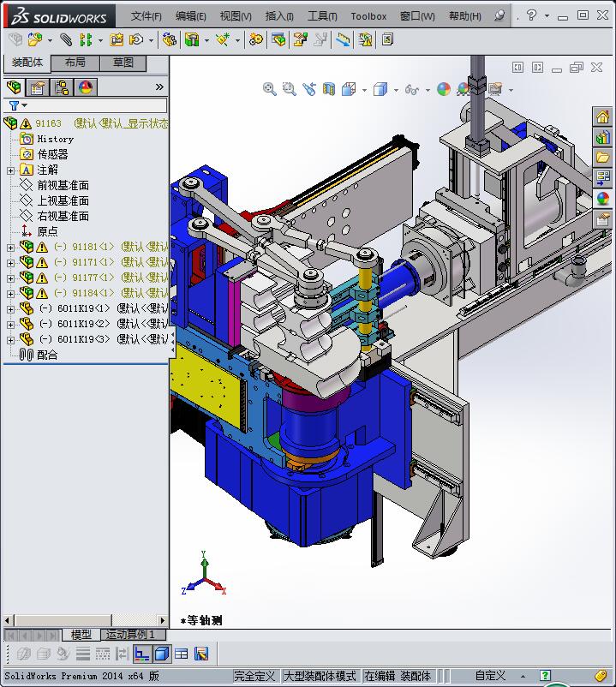Click the Smart Fasteners icon
Screen dimensions: 616x687
[x=117, y=40]
